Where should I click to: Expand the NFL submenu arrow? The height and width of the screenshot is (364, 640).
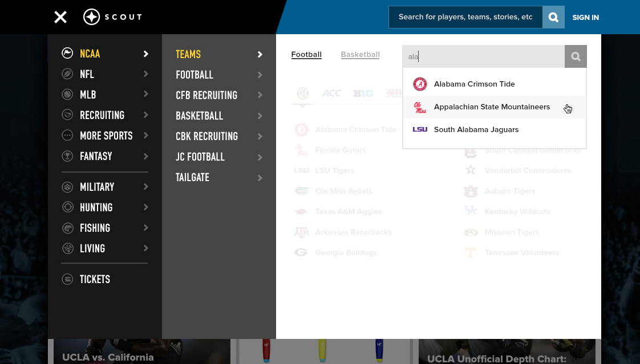pyautogui.click(x=145, y=74)
